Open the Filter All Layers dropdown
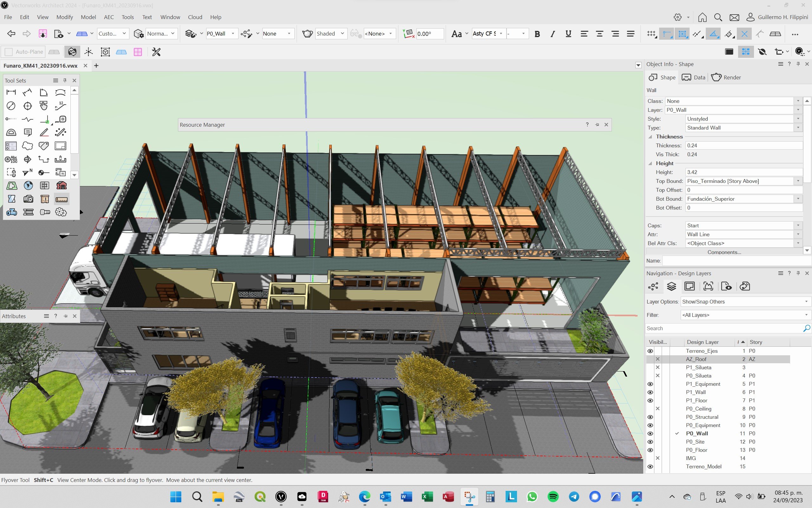This screenshot has height=508, width=812. click(x=746, y=315)
